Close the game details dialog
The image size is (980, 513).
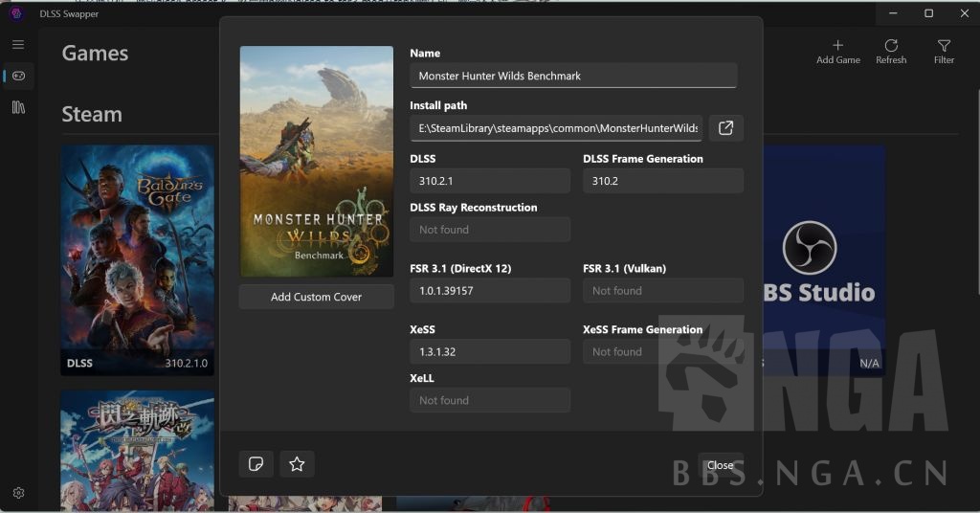pyautogui.click(x=720, y=465)
